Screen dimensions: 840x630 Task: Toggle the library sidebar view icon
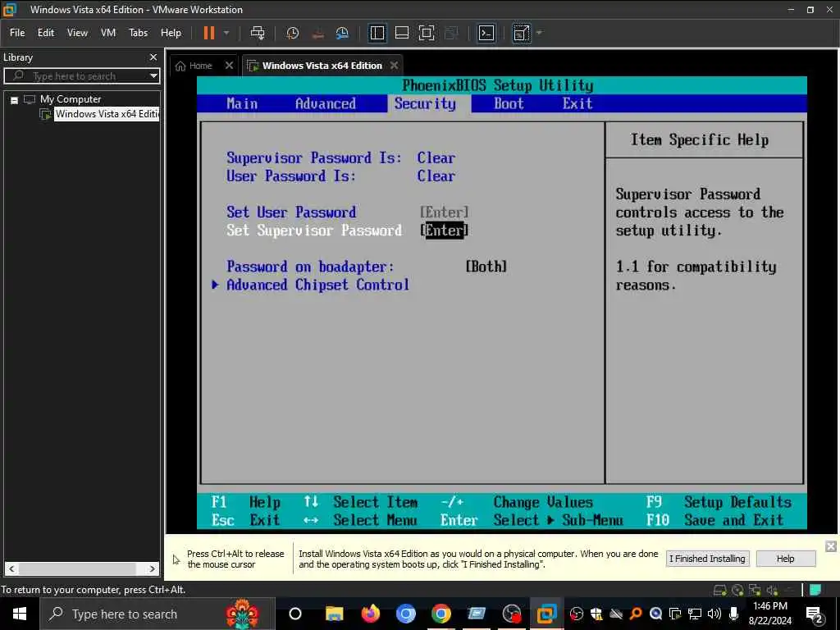[377, 33]
